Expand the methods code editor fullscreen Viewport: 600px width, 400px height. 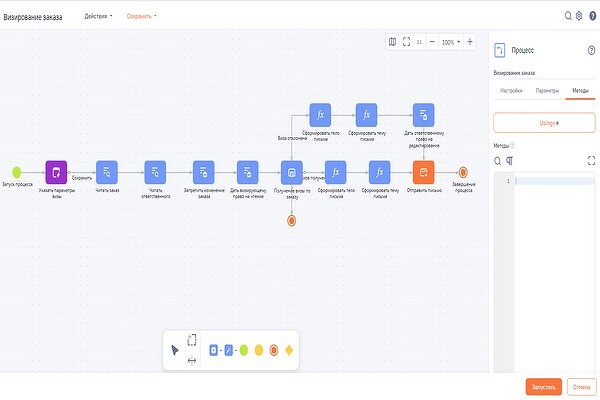[591, 160]
